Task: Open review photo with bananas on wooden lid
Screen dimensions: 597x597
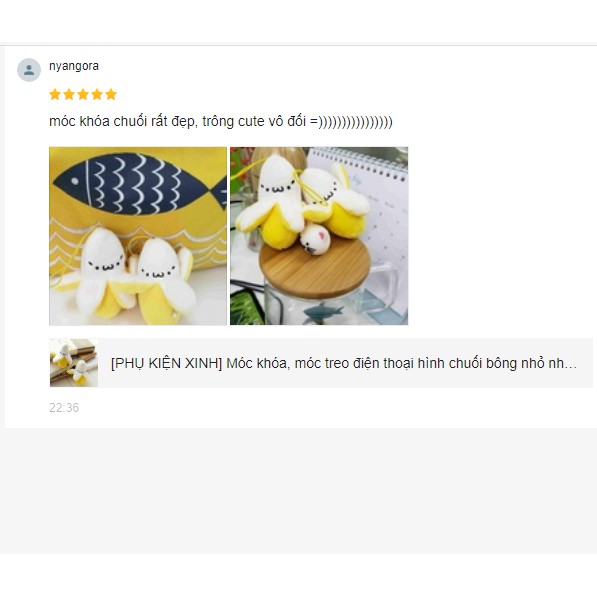Action: pyautogui.click(x=319, y=236)
